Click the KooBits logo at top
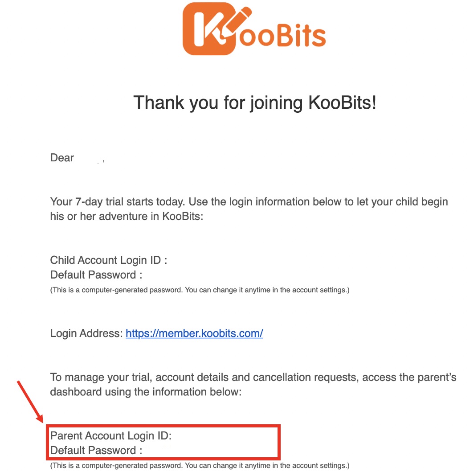The image size is (474, 476). pos(254,29)
